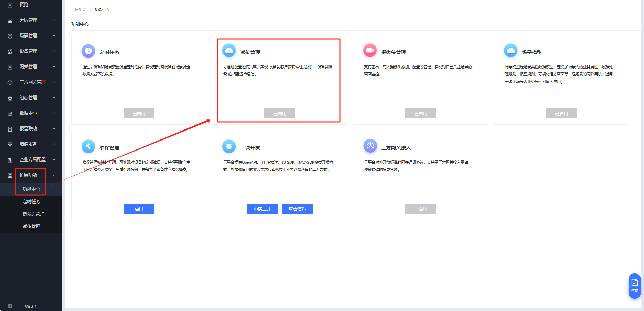Click the 透传管理 cloud card icon

[x=229, y=51]
